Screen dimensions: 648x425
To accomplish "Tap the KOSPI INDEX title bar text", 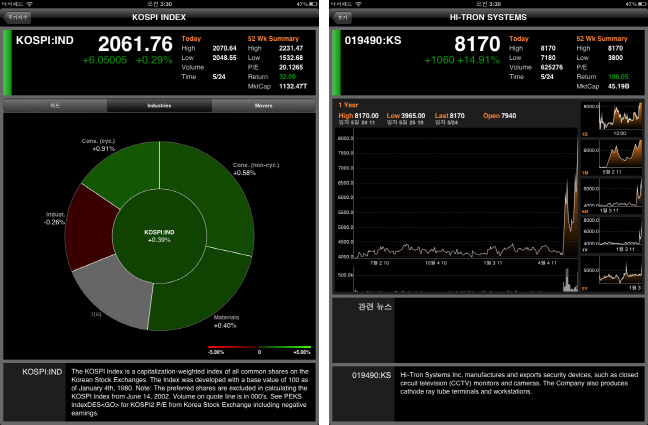I will (x=159, y=17).
